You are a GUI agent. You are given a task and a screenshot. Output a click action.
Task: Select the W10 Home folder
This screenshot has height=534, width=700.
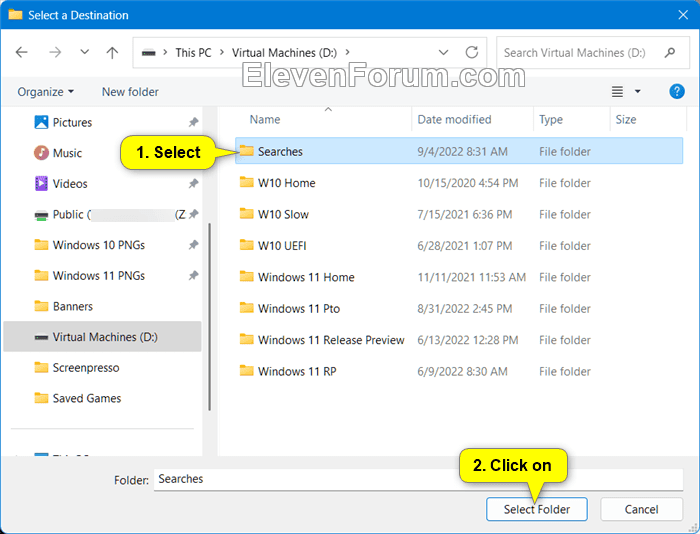click(x=287, y=183)
